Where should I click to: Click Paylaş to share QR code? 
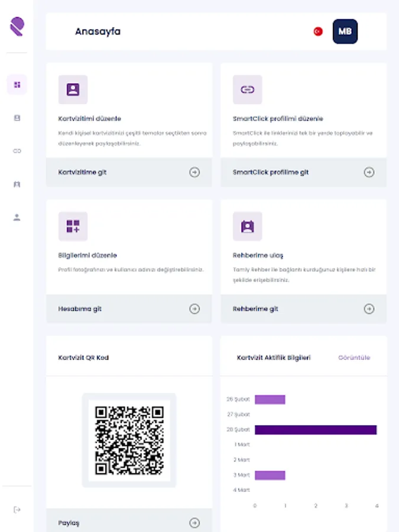tap(69, 523)
